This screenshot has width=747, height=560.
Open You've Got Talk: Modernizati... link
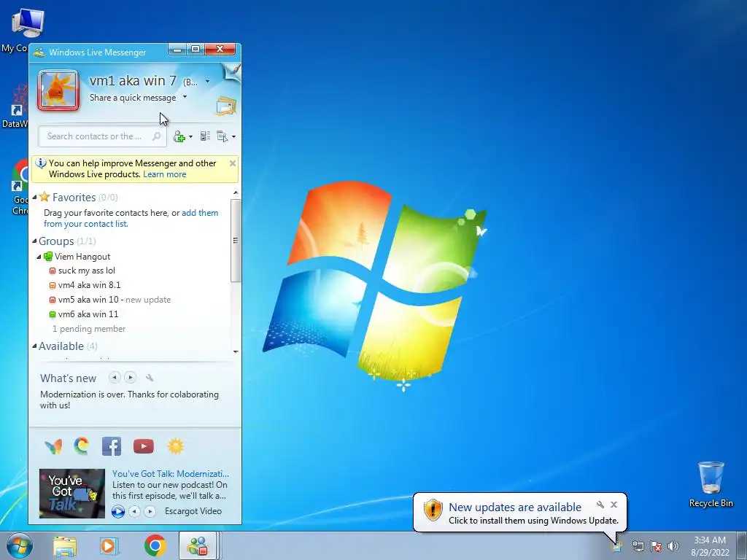coord(171,474)
